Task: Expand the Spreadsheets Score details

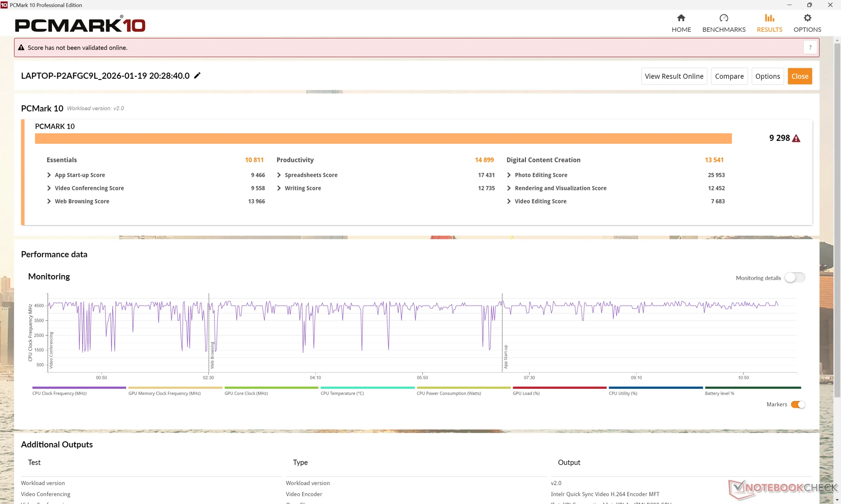Action: coord(279,175)
